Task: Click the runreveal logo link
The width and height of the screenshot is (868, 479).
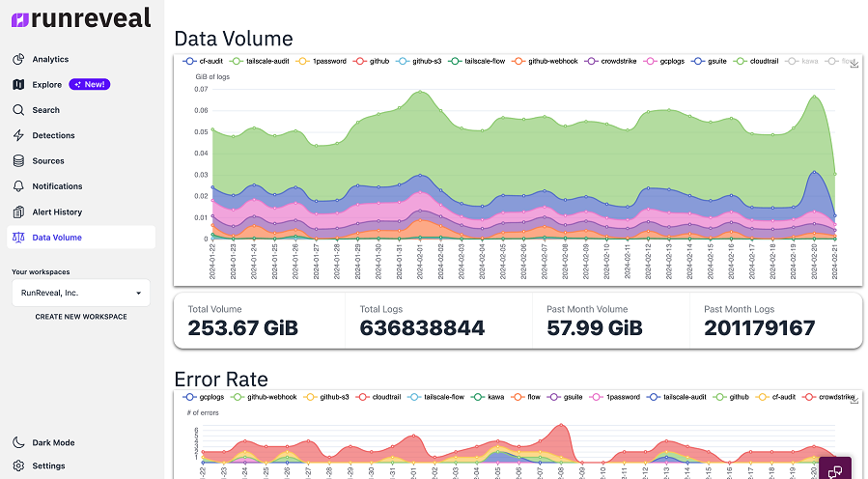Action: 81,18
